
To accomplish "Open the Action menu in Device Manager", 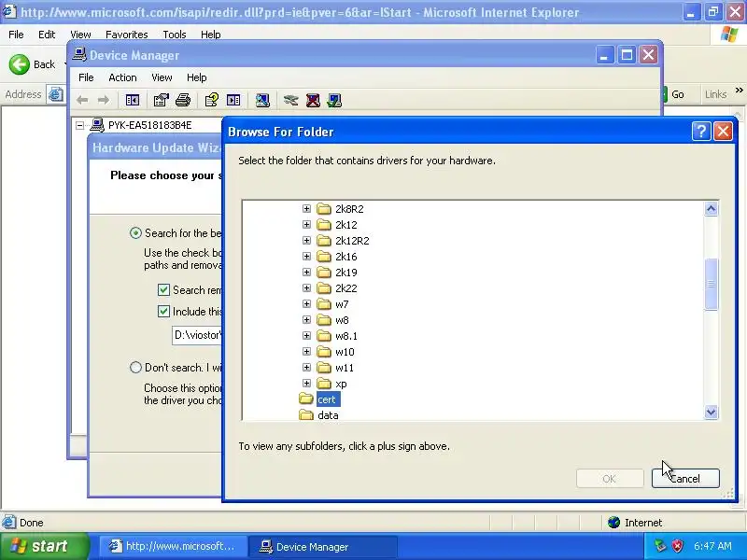I will click(122, 77).
